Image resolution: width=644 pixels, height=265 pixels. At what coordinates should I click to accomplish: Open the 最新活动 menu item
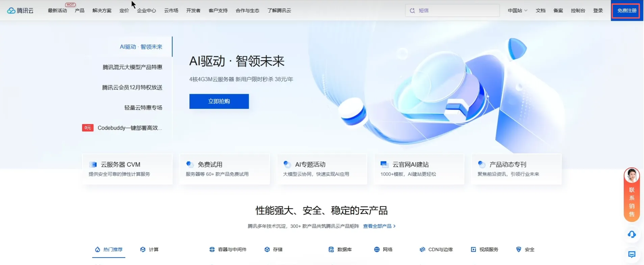(57, 10)
